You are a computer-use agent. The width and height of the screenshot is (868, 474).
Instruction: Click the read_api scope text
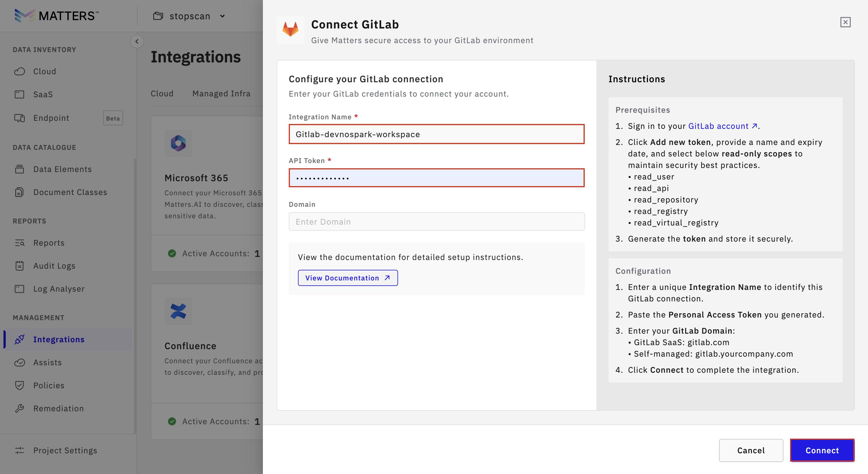point(651,188)
